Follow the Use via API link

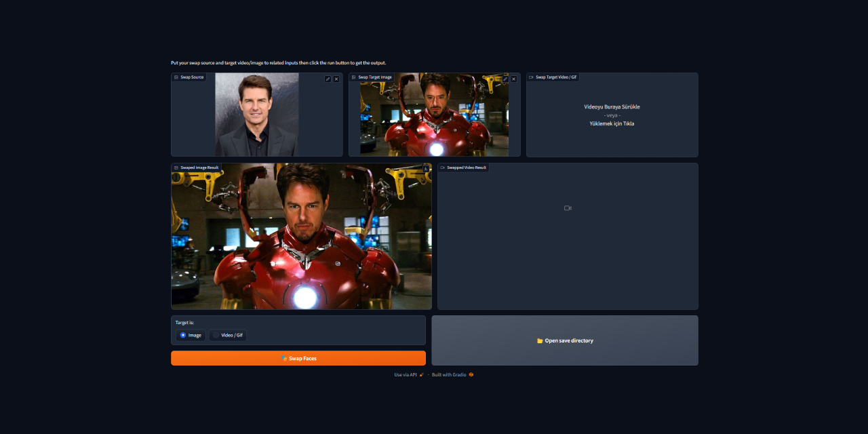coord(406,374)
